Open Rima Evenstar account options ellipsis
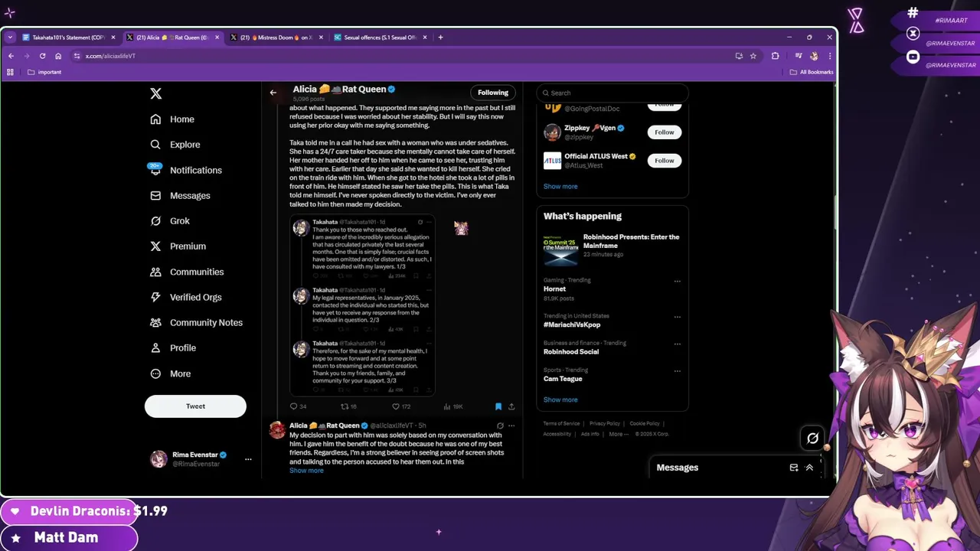 coord(248,459)
